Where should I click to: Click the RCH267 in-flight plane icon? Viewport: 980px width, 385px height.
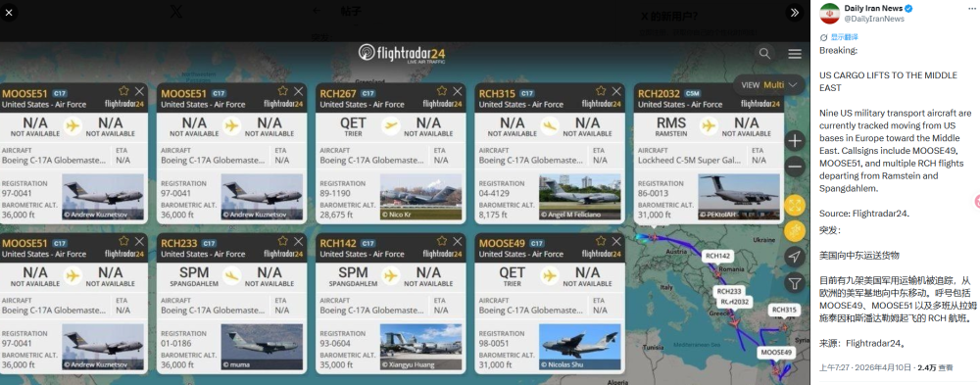tap(391, 126)
